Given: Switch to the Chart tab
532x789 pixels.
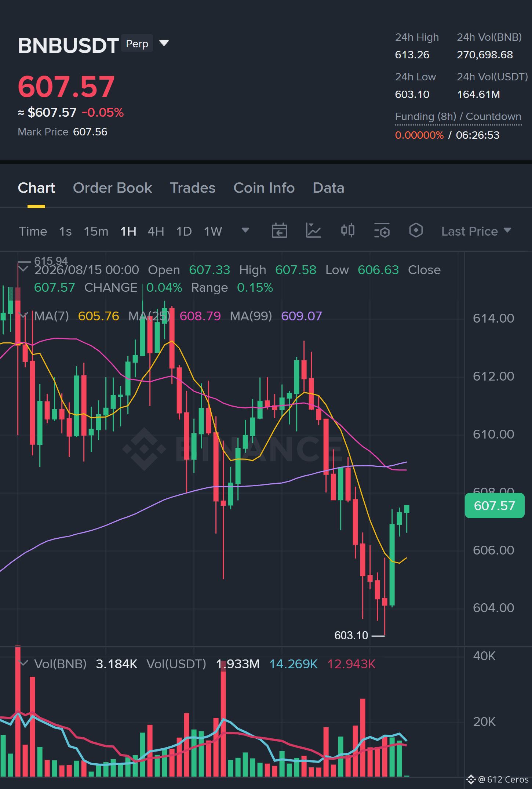Looking at the screenshot, I should point(36,188).
